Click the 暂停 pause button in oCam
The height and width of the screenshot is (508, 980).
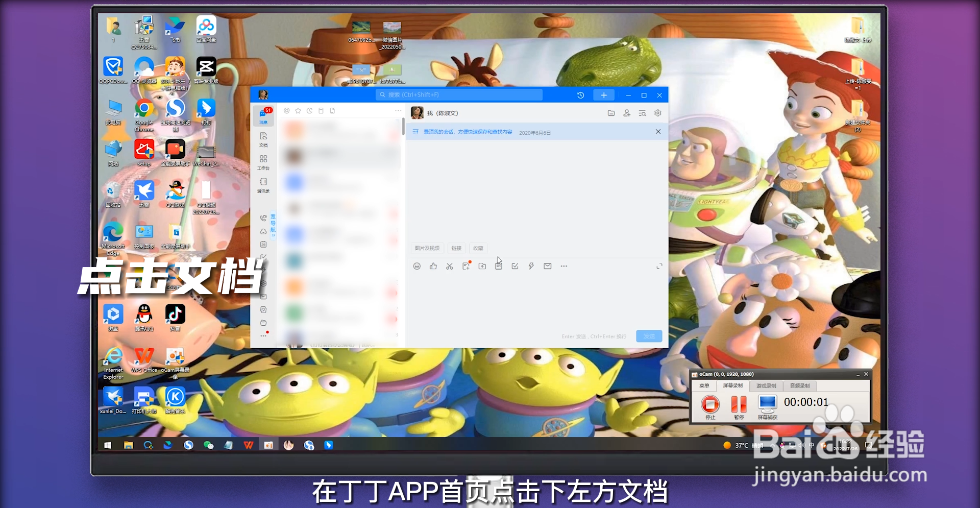(739, 407)
